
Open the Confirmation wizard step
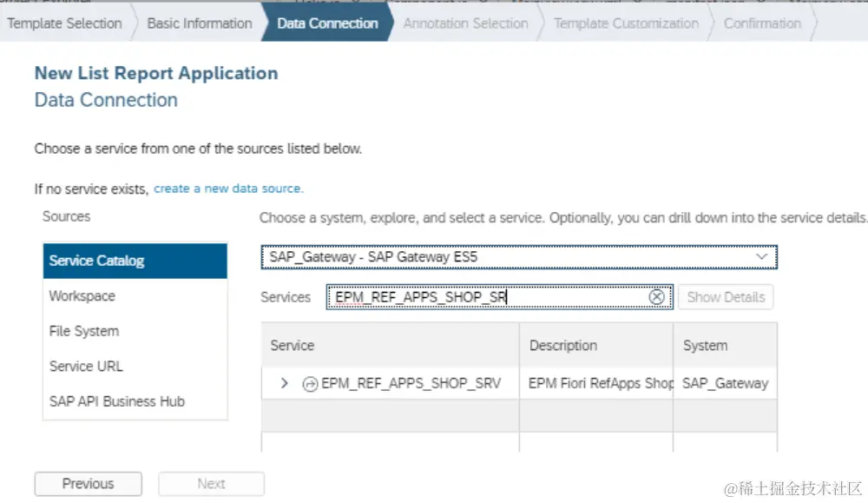point(762,23)
